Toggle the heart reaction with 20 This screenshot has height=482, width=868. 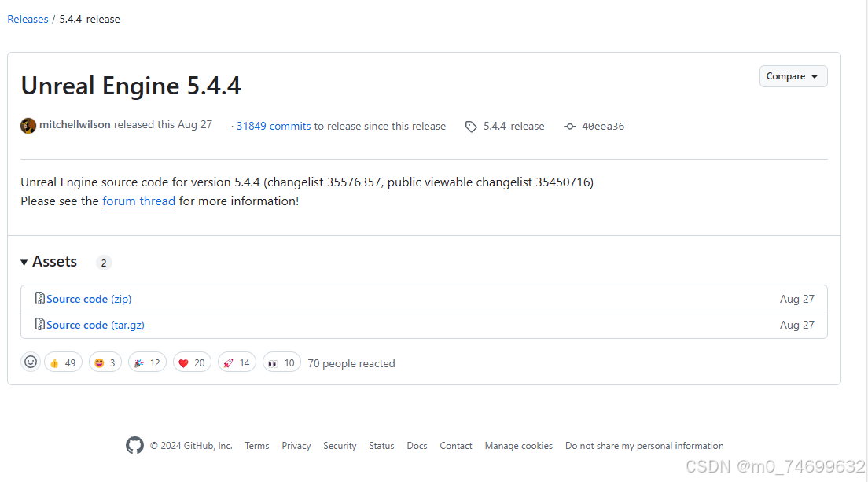192,363
